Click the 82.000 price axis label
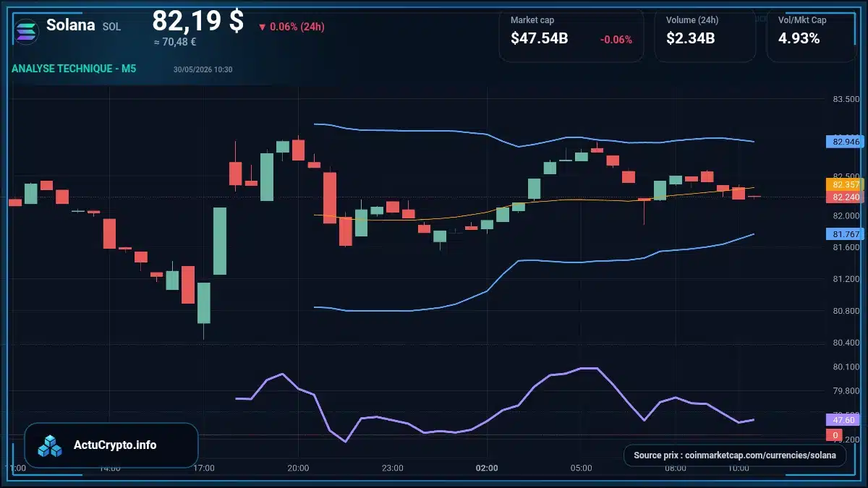Screen dimensions: 868x488 coord(846,216)
